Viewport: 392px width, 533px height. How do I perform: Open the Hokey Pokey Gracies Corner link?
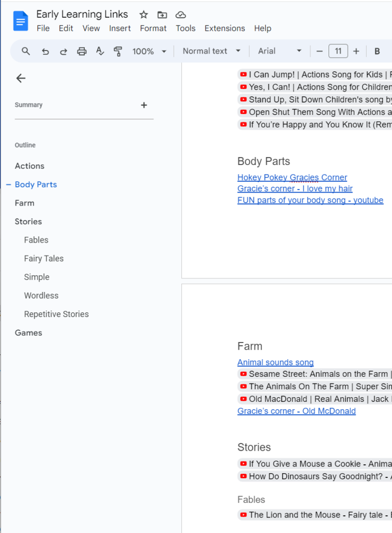292,177
